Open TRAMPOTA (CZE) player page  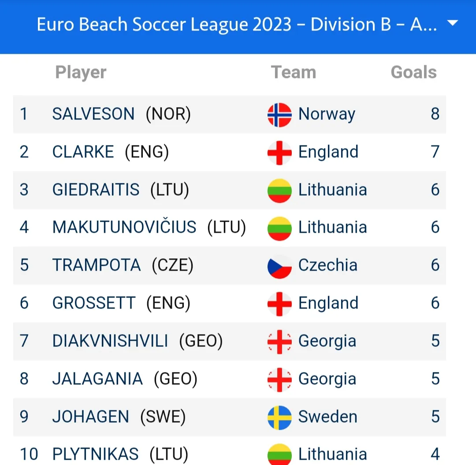123,265
